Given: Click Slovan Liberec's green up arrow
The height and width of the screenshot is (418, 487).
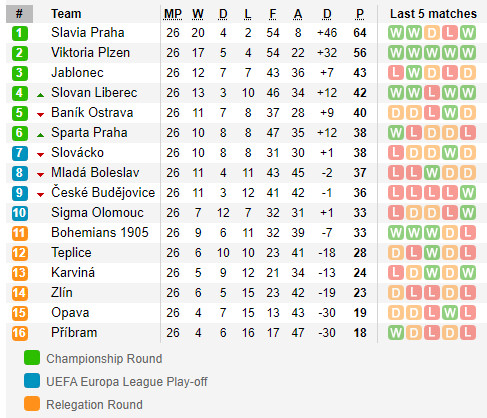Looking at the screenshot, I should (40, 95).
